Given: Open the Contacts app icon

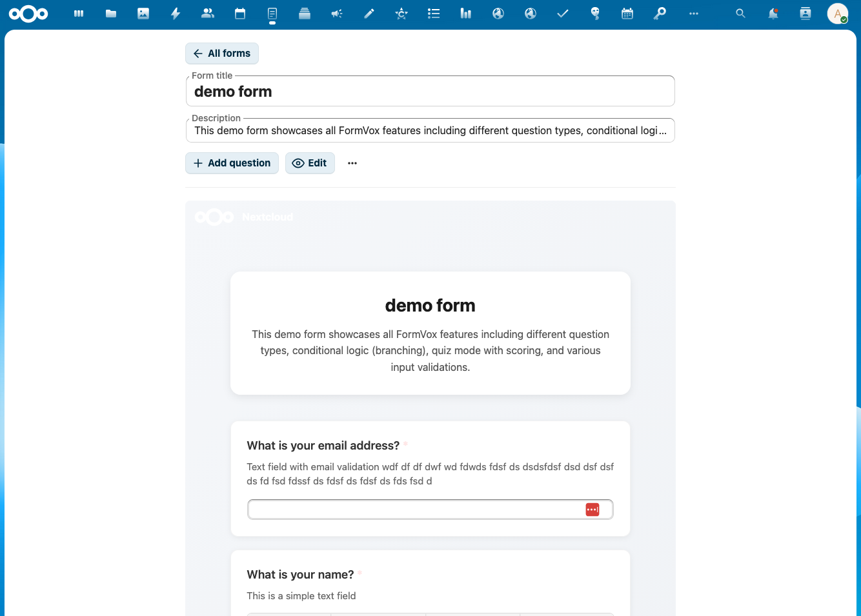Looking at the screenshot, I should (207, 13).
